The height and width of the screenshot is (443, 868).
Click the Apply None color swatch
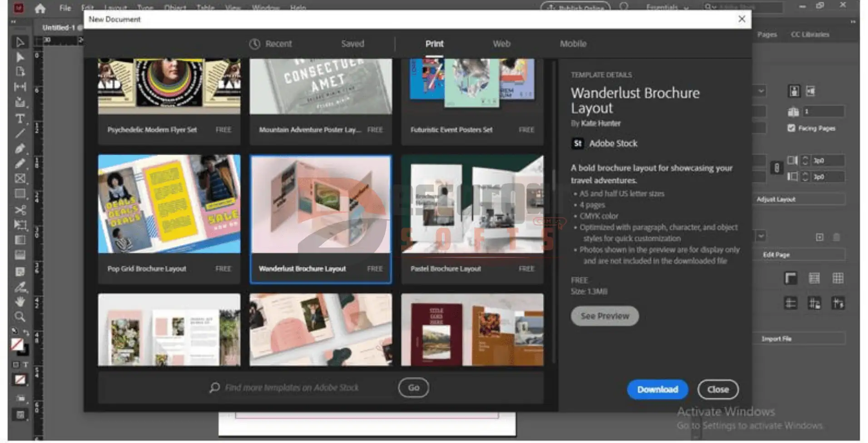pos(20,379)
